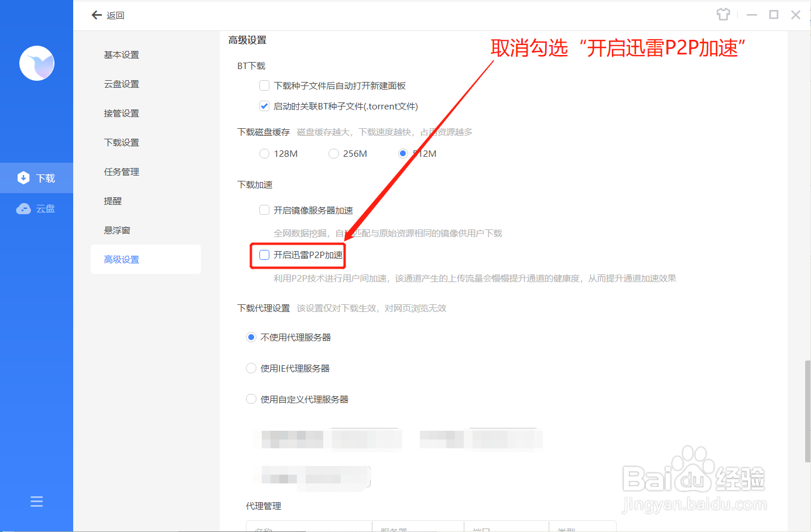Screen dimensions: 811x532
Task: Close the Xunlei settings window
Action: [x=795, y=15]
